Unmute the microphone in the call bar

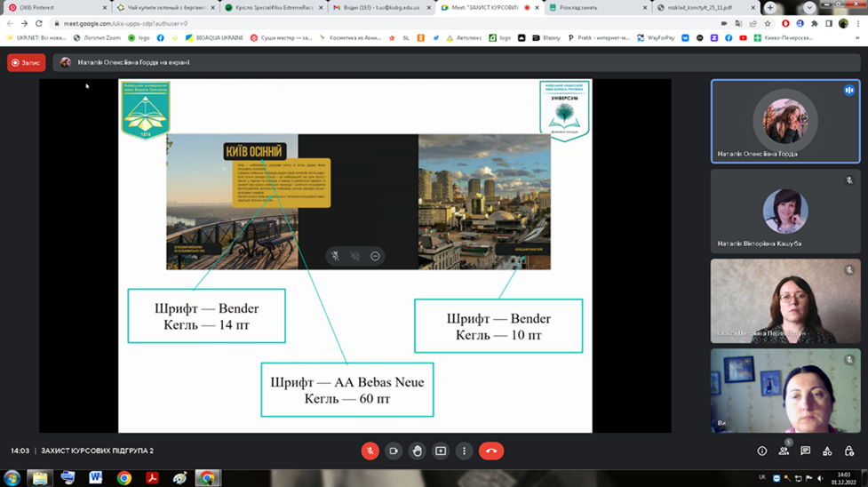370,451
